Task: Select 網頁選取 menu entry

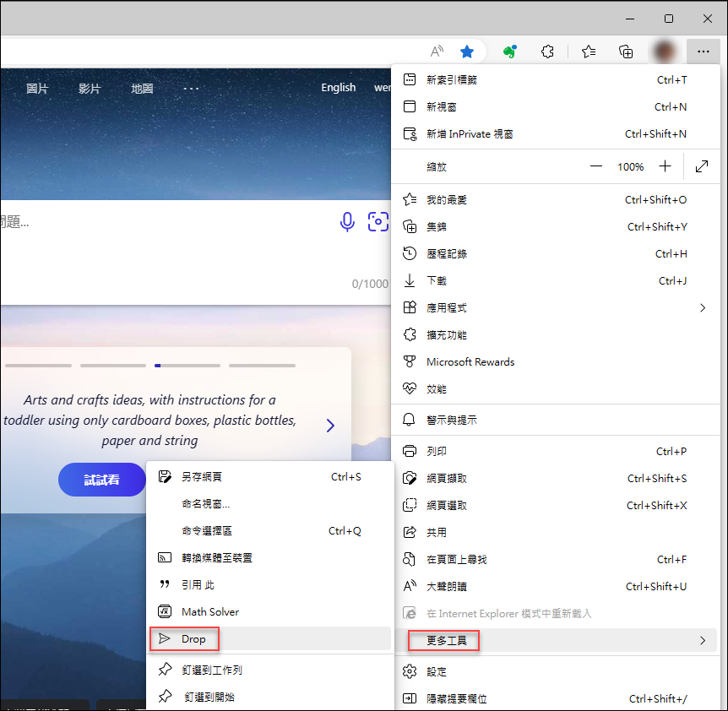Action: [x=555, y=505]
